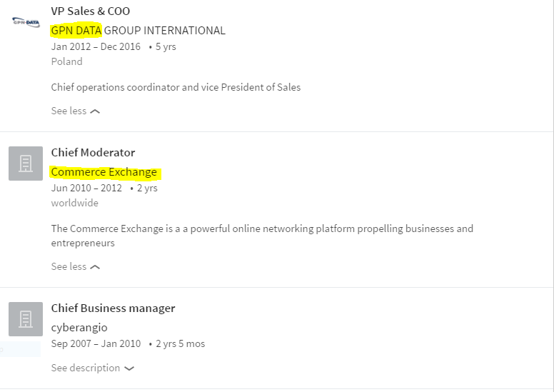554x392 pixels.
Task: Collapse the GPN DATA description with See less
Action: pos(76,111)
